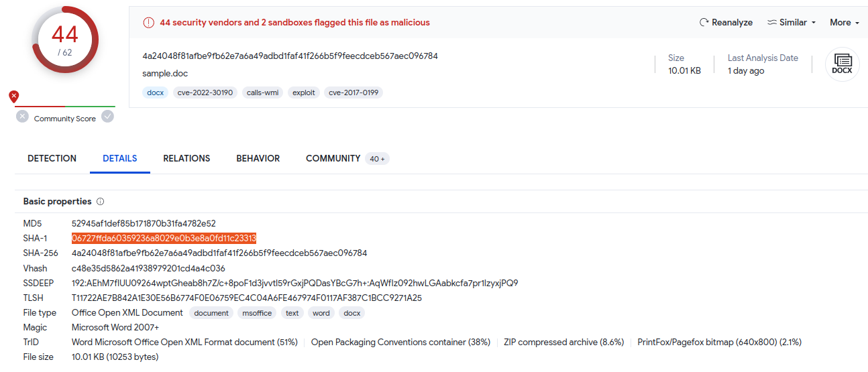Viewport: 868px width, 372px height.
Task: Click the DOCX file type icon
Action: pos(842,64)
